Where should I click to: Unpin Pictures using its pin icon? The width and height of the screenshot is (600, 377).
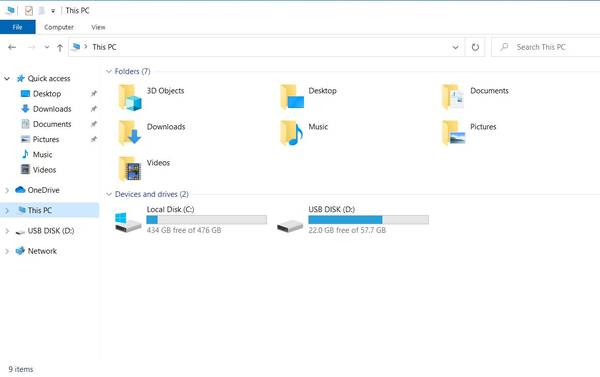click(x=94, y=139)
